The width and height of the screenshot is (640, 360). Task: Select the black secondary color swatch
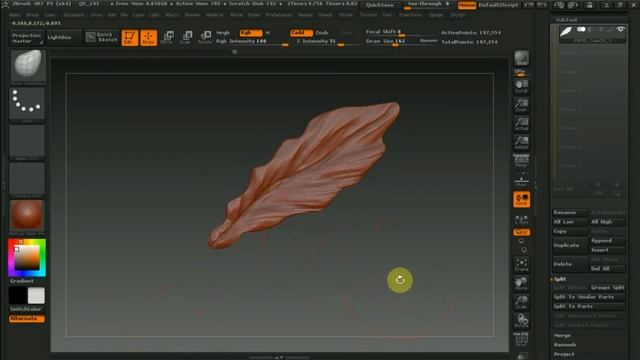pyautogui.click(x=18, y=296)
